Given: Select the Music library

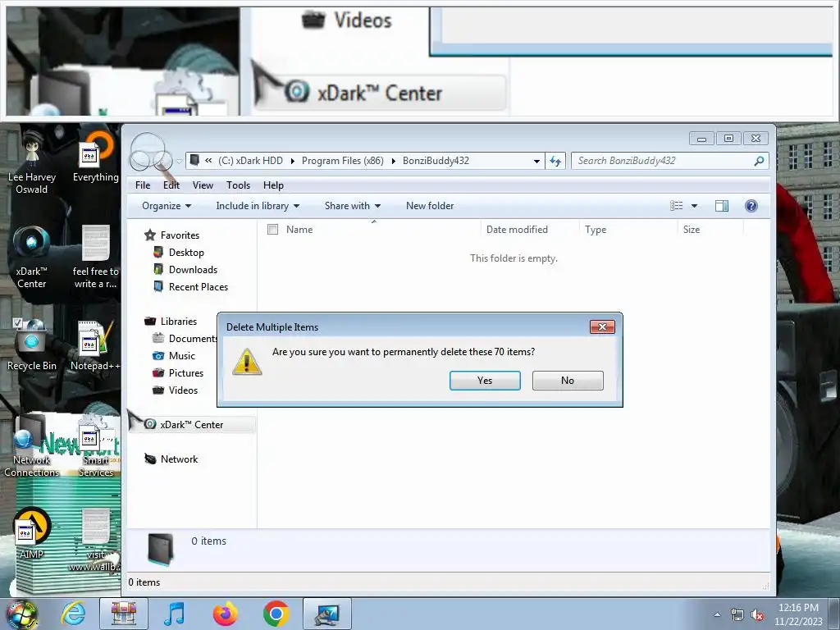Looking at the screenshot, I should point(181,356).
